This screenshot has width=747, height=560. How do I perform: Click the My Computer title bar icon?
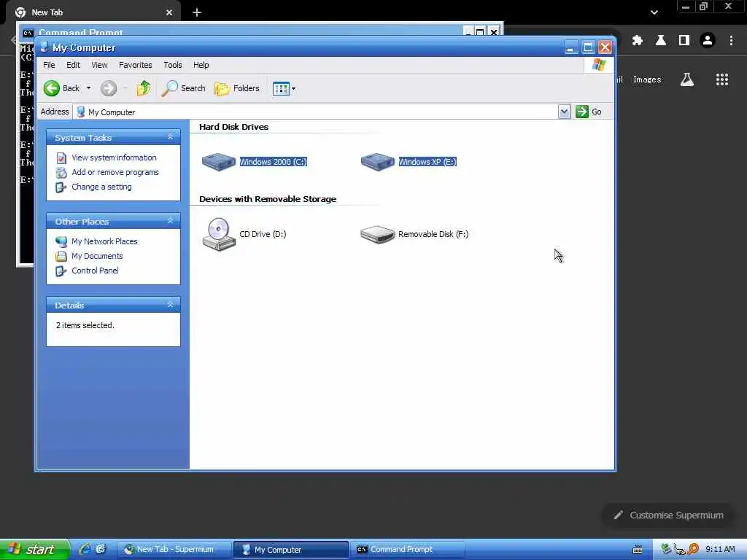coord(44,47)
